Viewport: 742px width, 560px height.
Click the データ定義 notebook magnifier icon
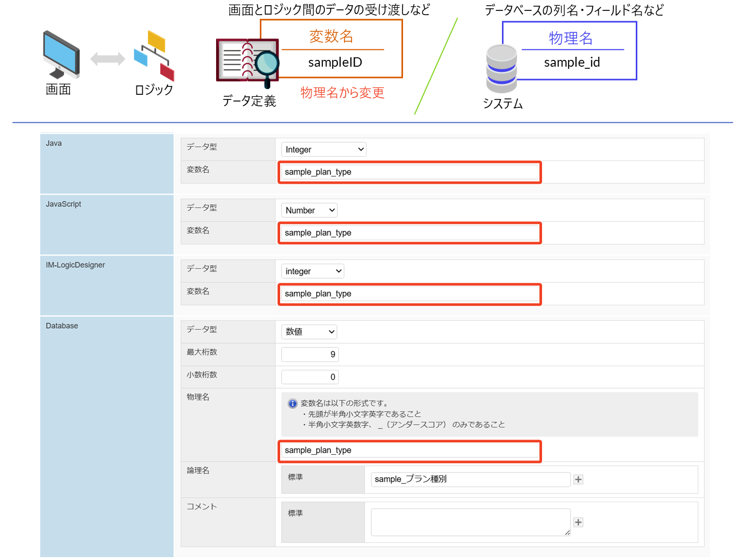click(248, 62)
